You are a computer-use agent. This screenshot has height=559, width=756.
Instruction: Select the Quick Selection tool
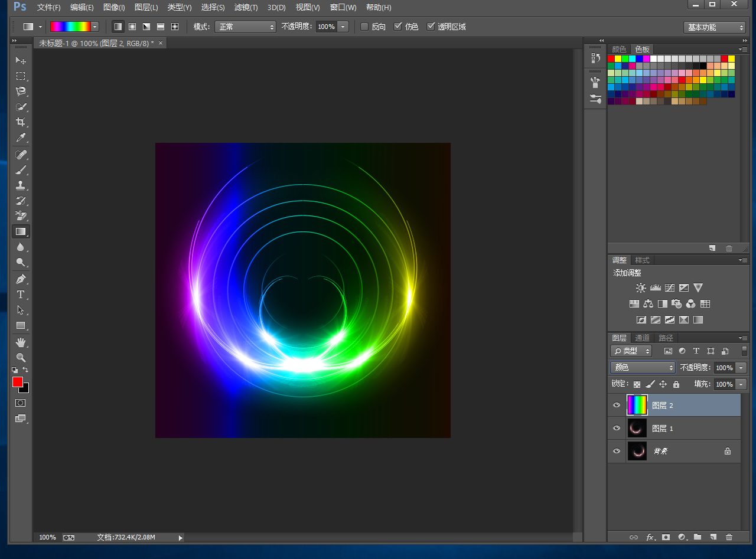tap(21, 107)
